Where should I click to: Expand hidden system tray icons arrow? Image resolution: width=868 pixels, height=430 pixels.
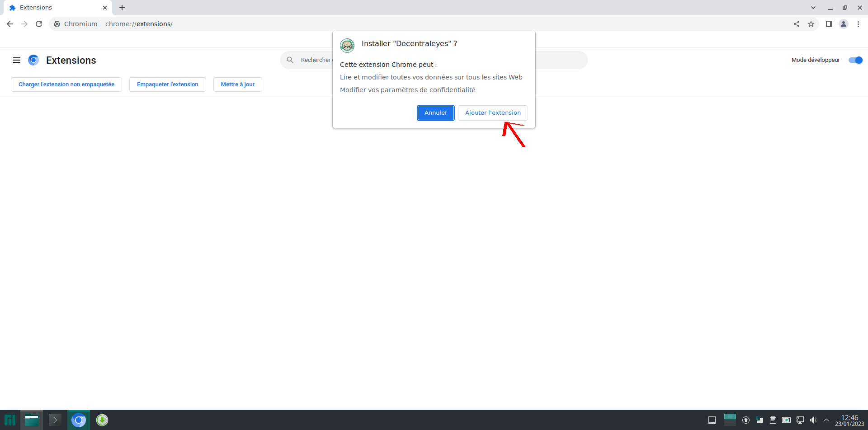click(826, 420)
